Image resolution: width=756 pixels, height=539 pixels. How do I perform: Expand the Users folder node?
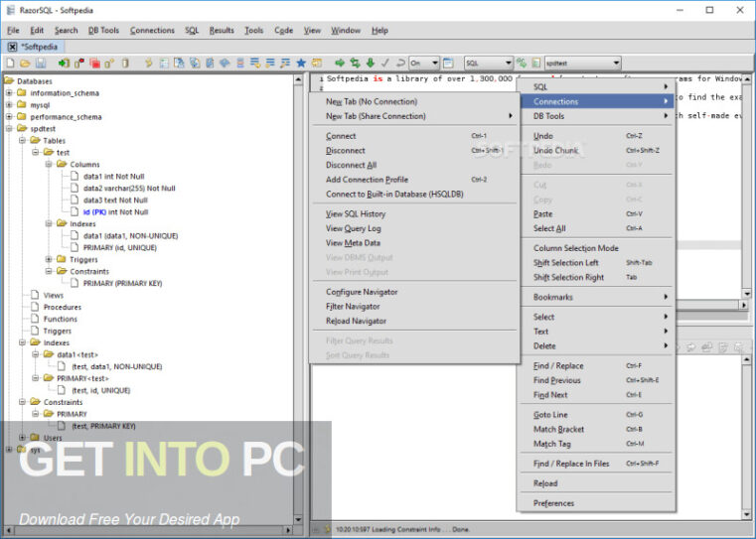(22, 438)
